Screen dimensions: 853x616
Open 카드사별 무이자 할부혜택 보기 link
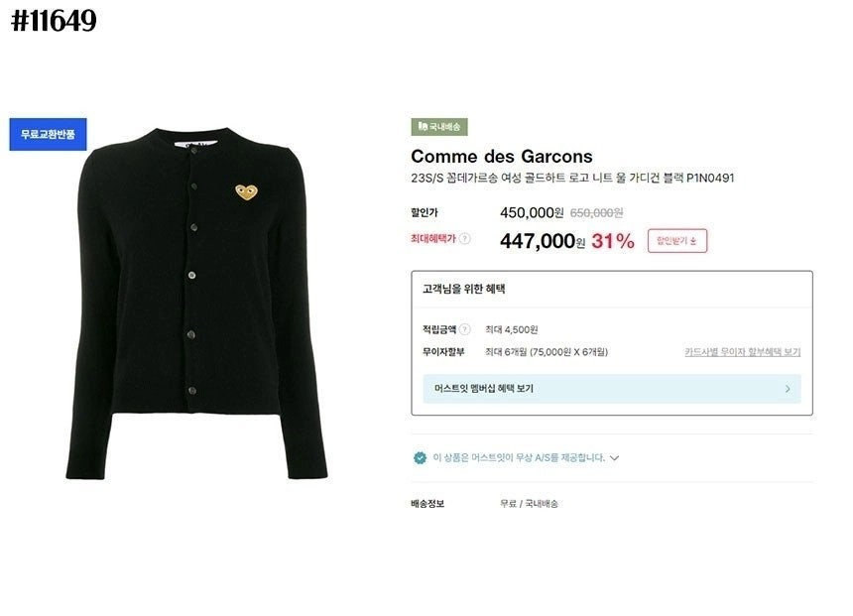[742, 352]
